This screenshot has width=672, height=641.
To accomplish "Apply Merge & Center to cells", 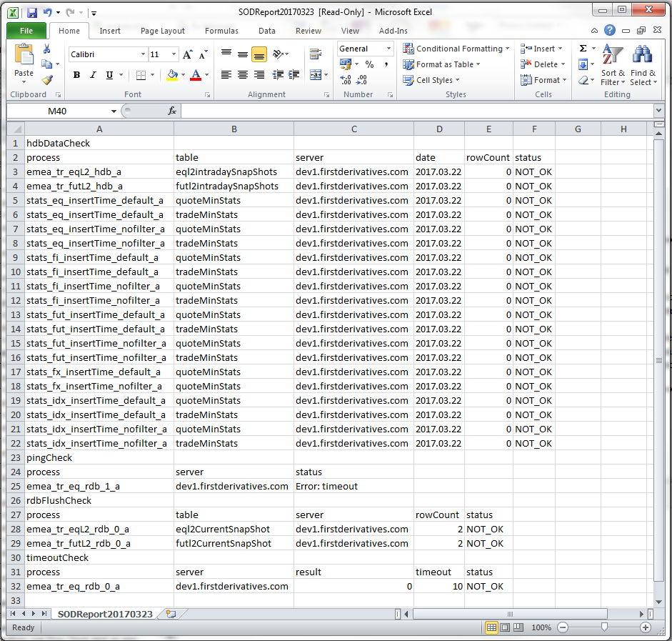I will [x=316, y=74].
